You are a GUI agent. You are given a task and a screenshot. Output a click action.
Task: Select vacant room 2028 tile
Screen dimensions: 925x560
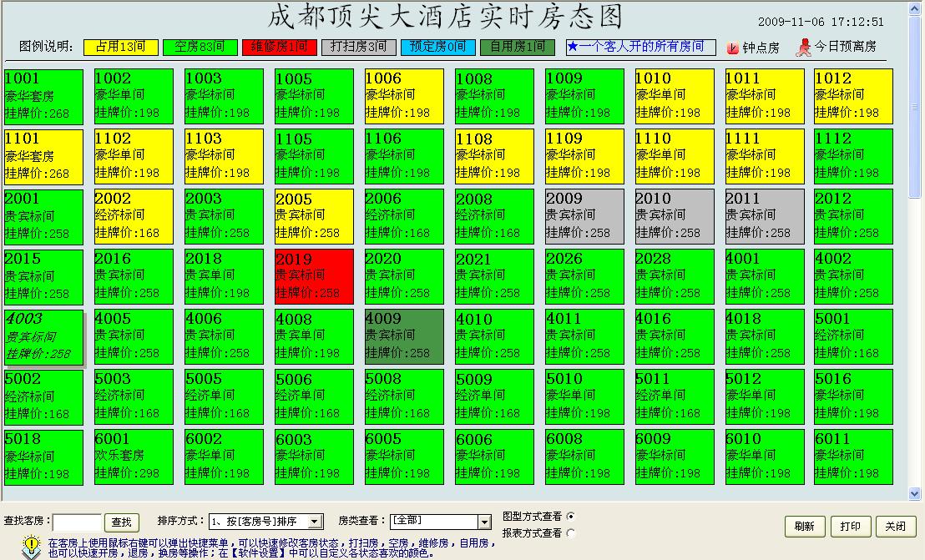[675, 276]
